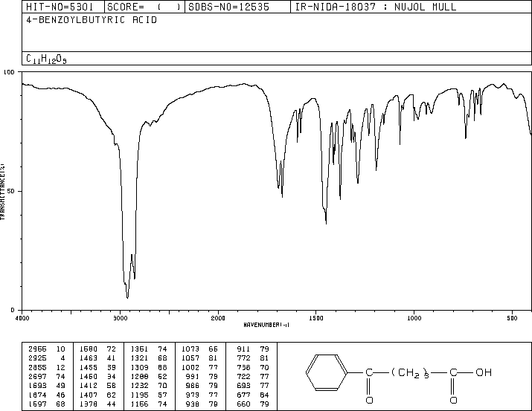Screen dimensions: 532x411
Task: Select peak table entry 2925
Action: (37, 357)
